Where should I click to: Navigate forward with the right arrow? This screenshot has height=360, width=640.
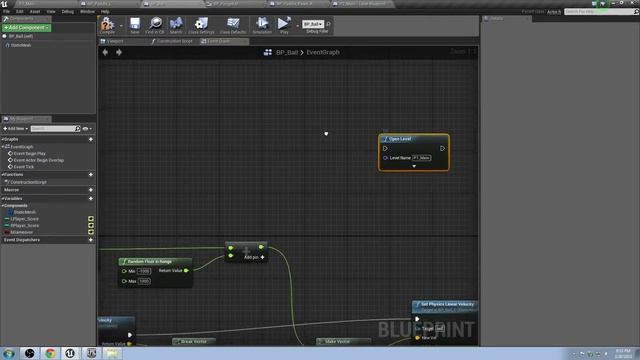click(x=119, y=52)
